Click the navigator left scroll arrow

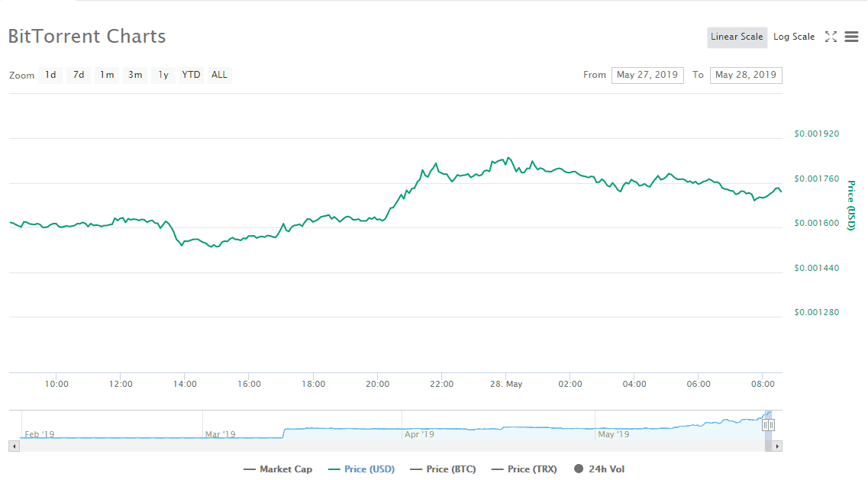[x=14, y=446]
